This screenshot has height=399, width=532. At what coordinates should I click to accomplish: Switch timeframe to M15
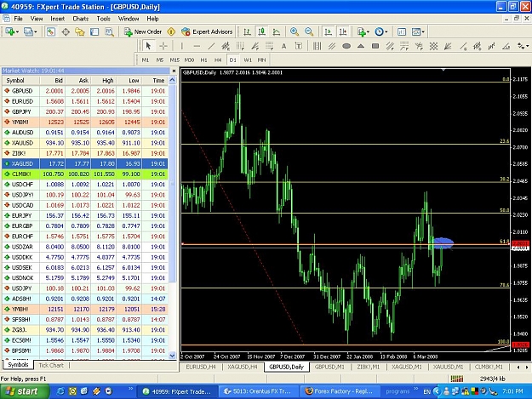(x=174, y=60)
